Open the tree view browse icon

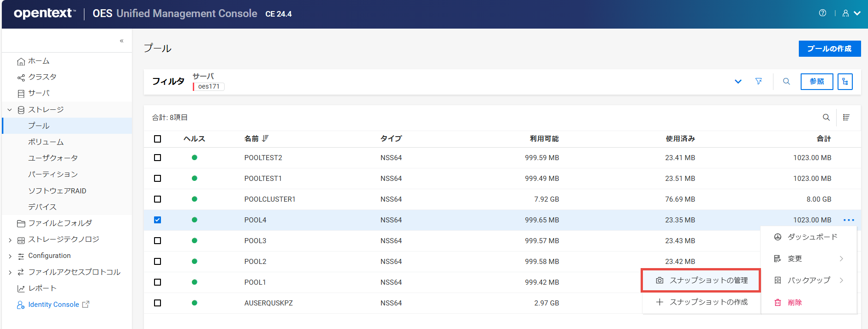pyautogui.click(x=844, y=82)
